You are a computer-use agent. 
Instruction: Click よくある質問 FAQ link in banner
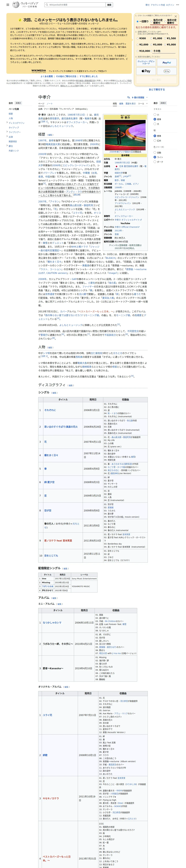click(x=47, y=77)
